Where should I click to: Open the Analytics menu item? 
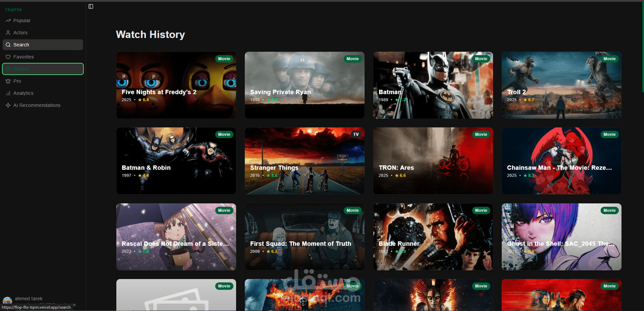click(x=43, y=93)
